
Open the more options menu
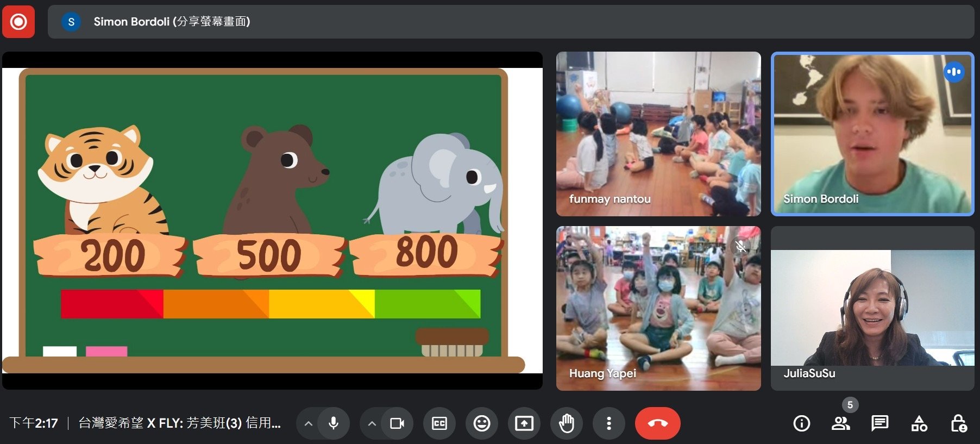(609, 423)
